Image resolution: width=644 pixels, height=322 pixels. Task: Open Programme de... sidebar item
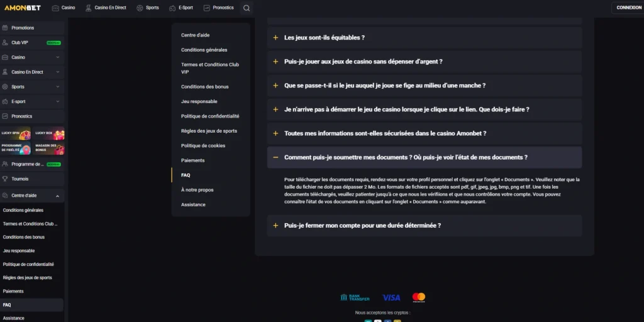[x=32, y=164]
